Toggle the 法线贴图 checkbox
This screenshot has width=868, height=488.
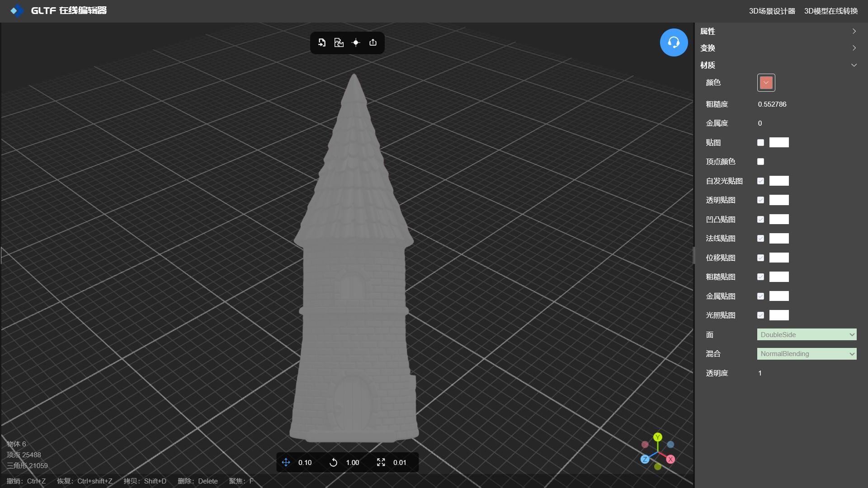point(760,238)
